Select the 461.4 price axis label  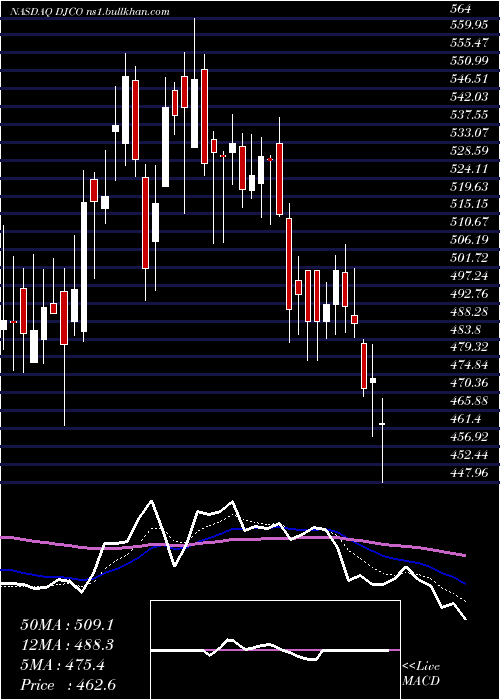click(x=466, y=418)
